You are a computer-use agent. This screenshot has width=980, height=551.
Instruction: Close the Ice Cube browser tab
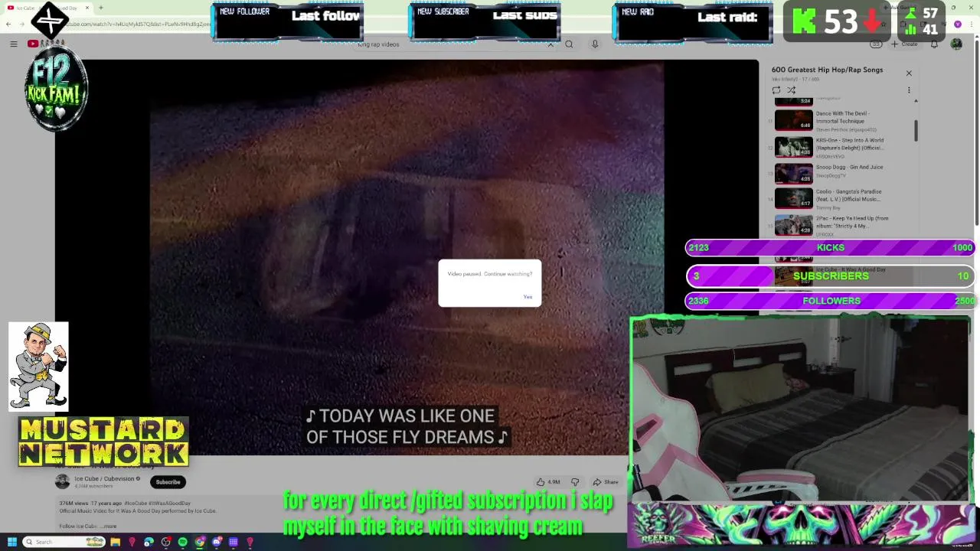pyautogui.click(x=87, y=8)
